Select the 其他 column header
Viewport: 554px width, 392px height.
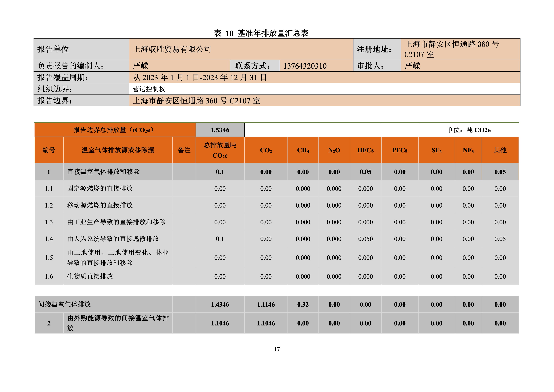[x=500, y=150]
